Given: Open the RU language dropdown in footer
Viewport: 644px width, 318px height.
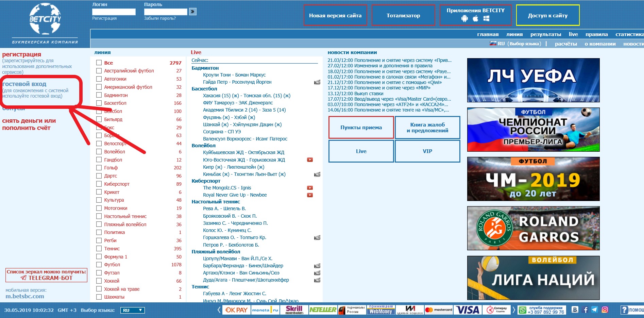Looking at the screenshot, I should tap(133, 310).
